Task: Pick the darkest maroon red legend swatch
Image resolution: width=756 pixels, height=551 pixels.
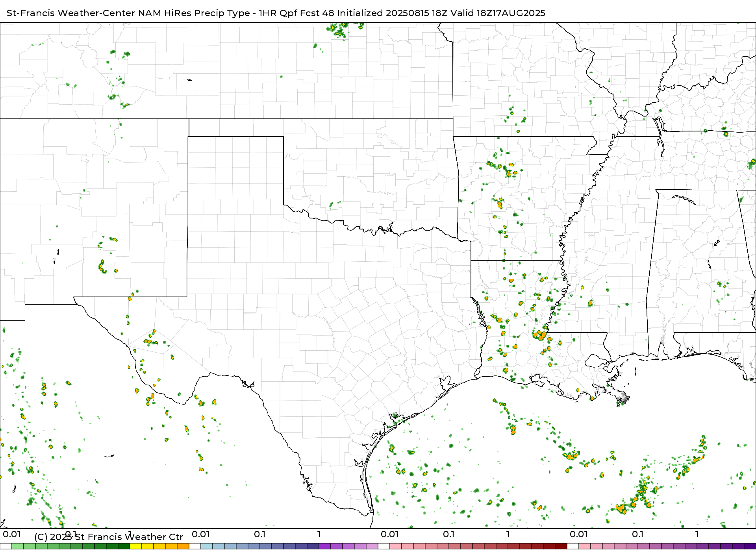Action: [561, 546]
